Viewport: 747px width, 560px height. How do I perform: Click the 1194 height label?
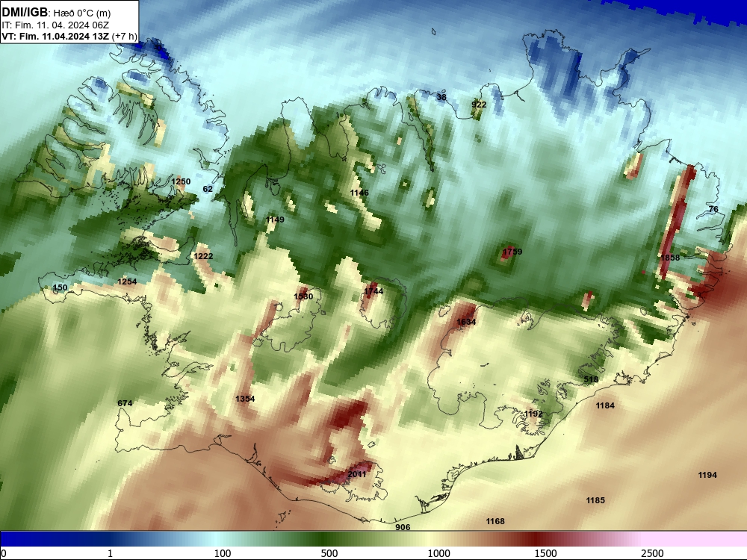707,475
